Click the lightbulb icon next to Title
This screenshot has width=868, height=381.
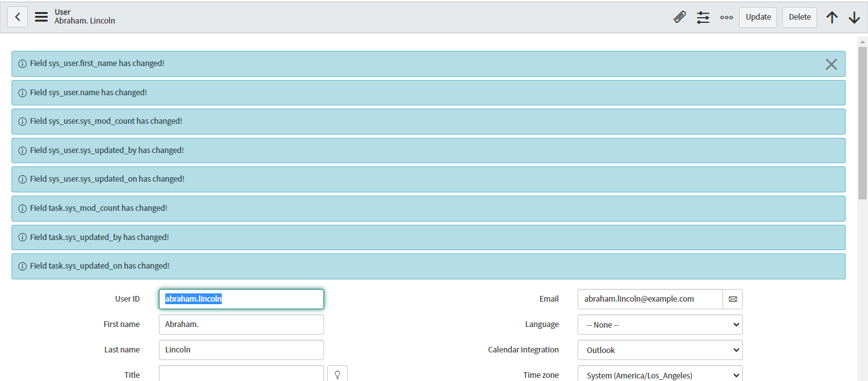click(x=337, y=373)
